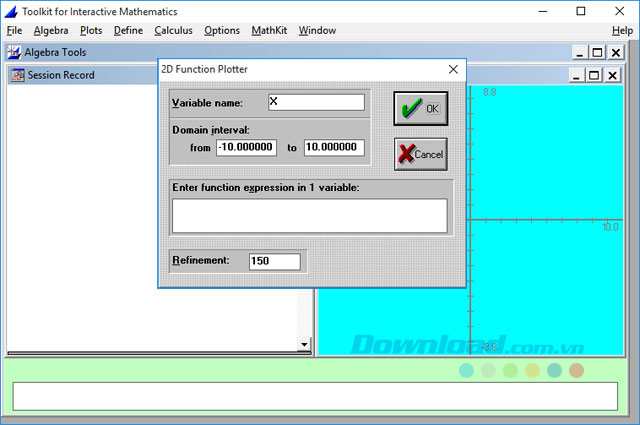Click the domain 'to' value field

334,147
